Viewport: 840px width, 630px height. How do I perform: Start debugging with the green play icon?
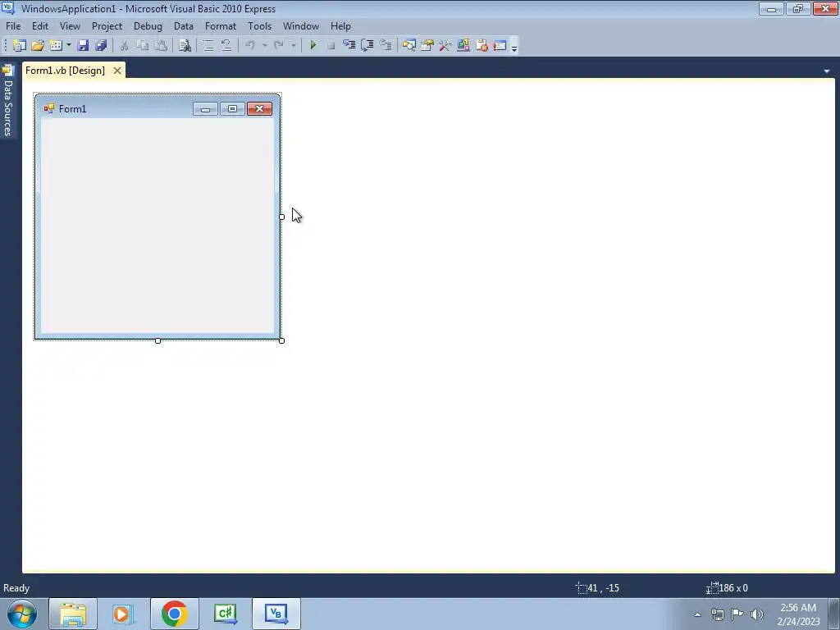313,46
